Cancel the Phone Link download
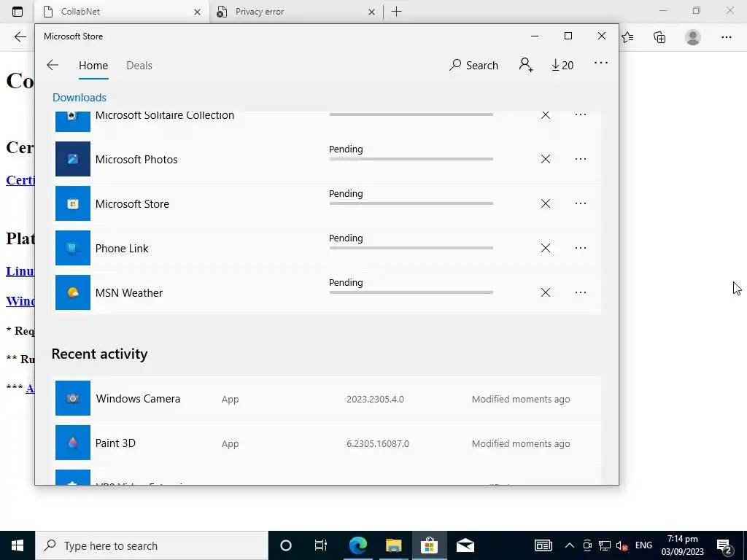This screenshot has width=747, height=560. pos(546,248)
